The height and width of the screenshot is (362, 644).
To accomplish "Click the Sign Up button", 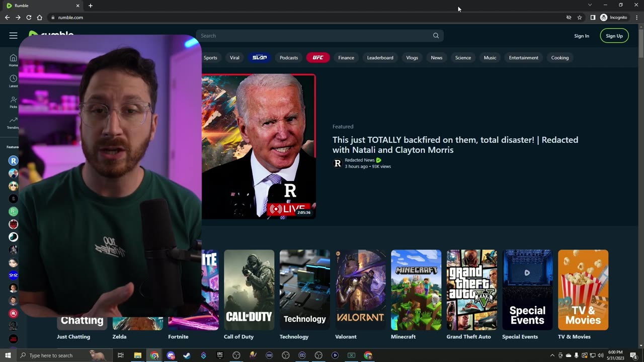I will [x=614, y=36].
